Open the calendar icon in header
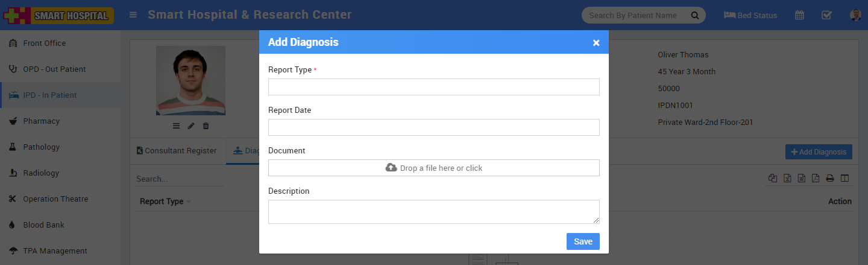 799,16
